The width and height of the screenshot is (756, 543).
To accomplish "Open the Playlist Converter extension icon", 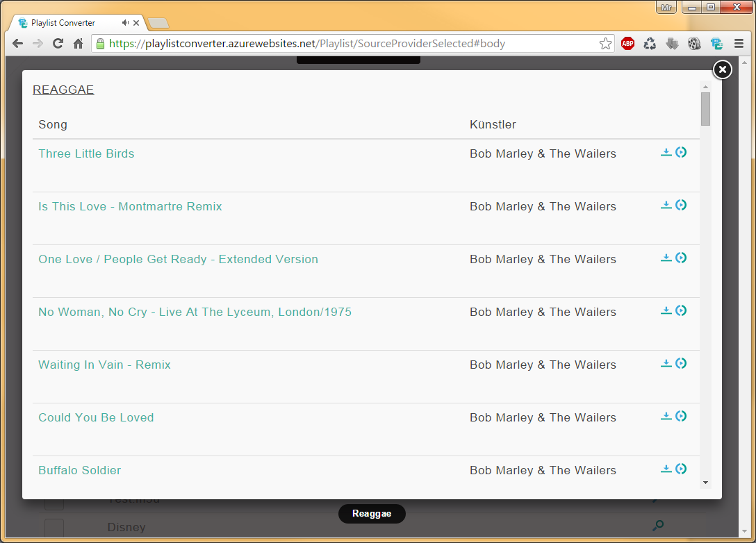I will click(716, 44).
